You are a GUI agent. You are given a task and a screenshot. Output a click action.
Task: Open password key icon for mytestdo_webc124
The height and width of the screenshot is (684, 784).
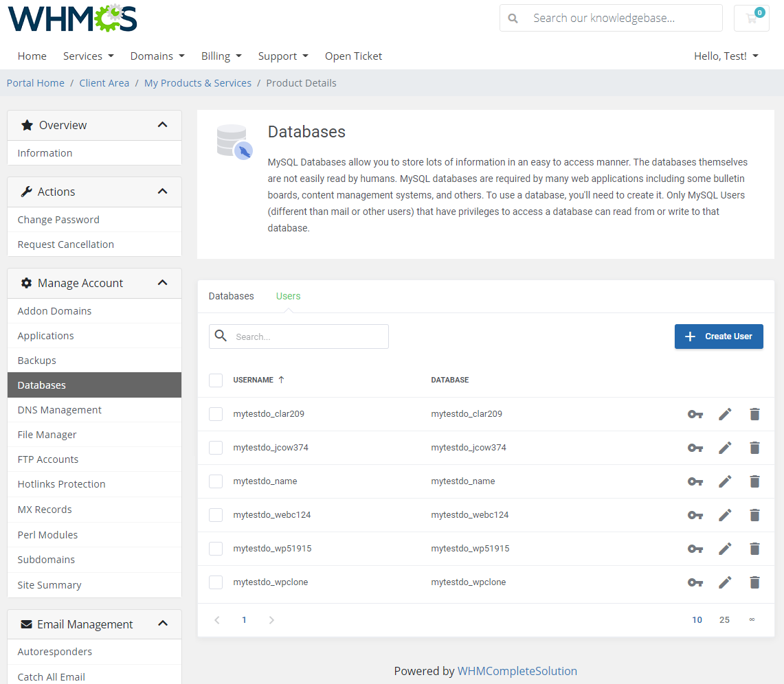pos(695,515)
